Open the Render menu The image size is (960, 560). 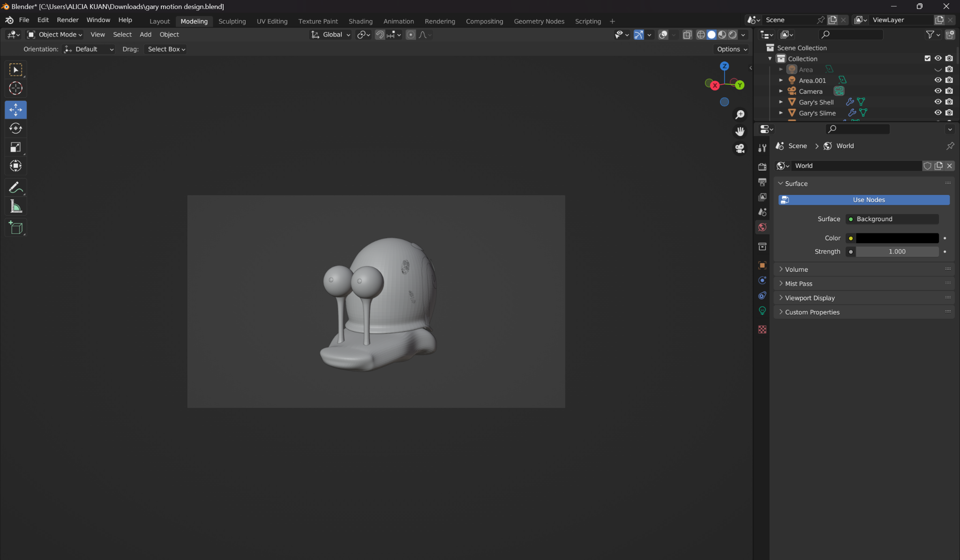coord(67,20)
